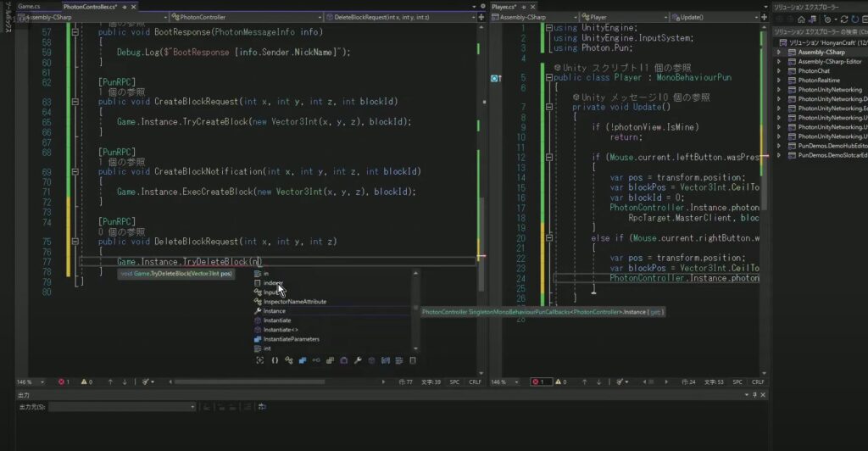
Task: Split the left editor with plus icon
Action: pyautogui.click(x=481, y=17)
